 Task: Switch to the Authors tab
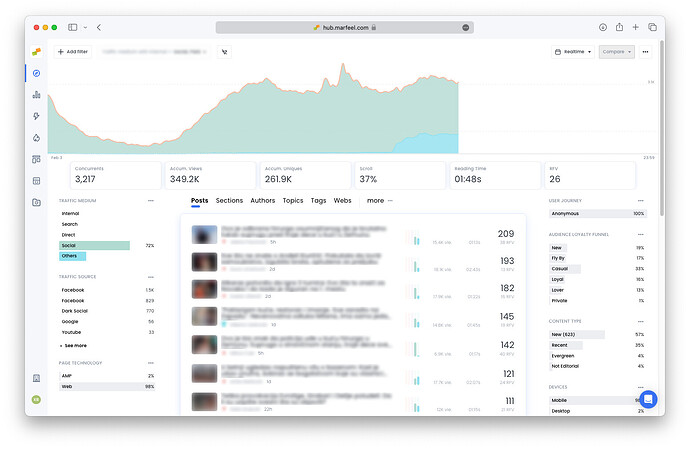(263, 200)
